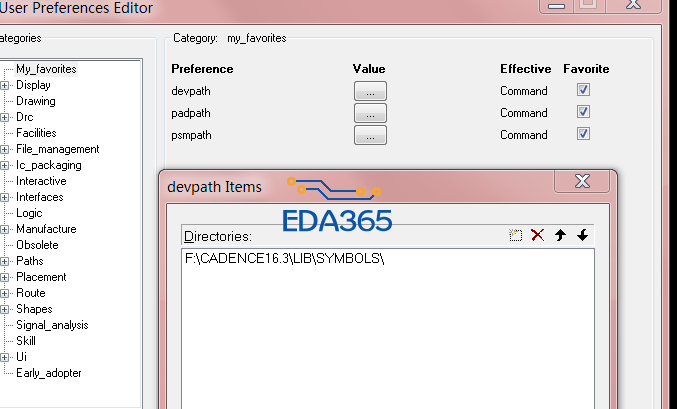Minimize the User Preferences Editor window
Screen dimensions: 677x409
tap(557, 6)
